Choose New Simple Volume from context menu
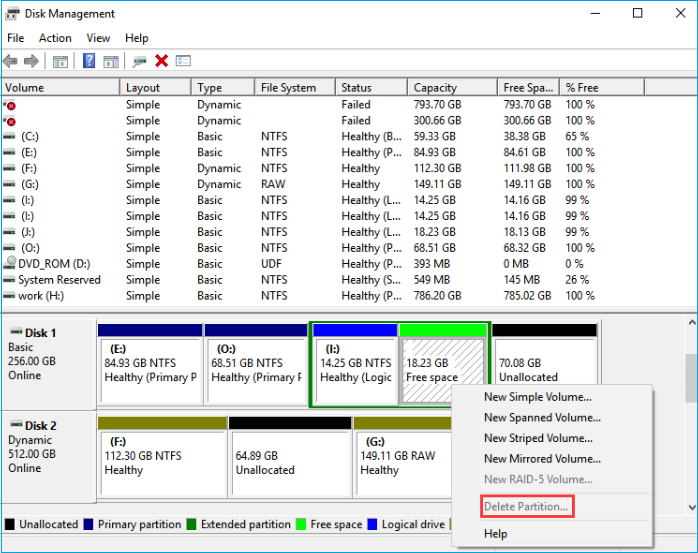The width and height of the screenshot is (698, 553). (x=537, y=397)
